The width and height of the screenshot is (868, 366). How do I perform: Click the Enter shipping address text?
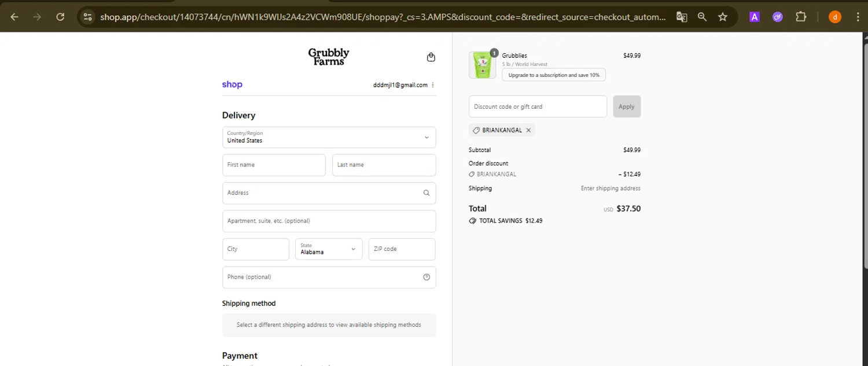tap(610, 188)
